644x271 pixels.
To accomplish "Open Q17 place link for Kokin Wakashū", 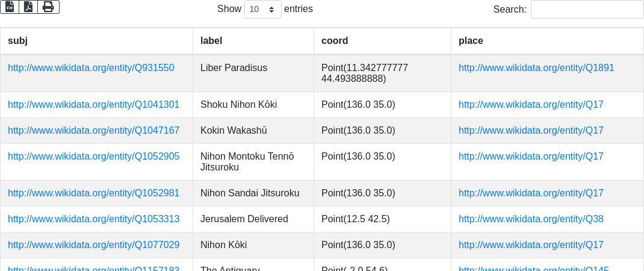I will 531,131.
